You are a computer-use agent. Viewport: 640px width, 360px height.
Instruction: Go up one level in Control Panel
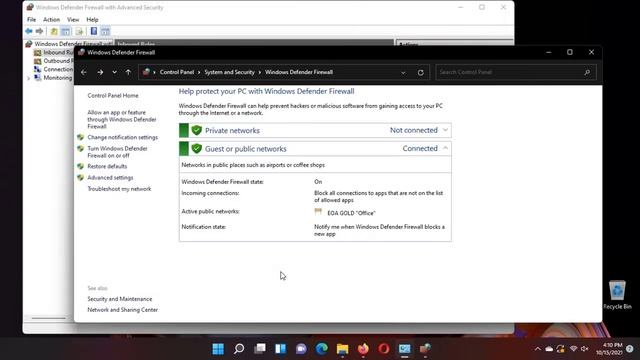(x=128, y=72)
